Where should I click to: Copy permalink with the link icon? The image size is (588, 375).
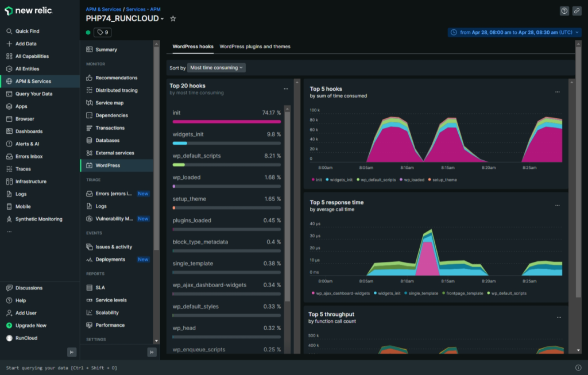(x=577, y=11)
